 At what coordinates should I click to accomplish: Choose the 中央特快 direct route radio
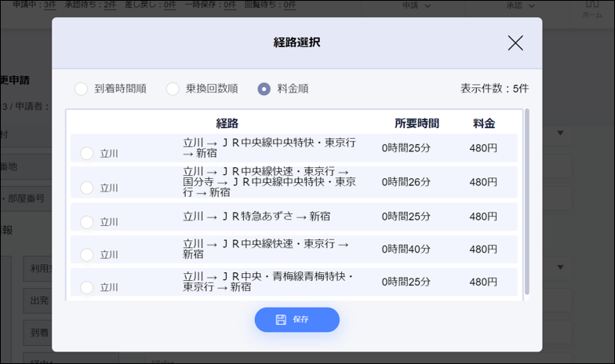86,154
